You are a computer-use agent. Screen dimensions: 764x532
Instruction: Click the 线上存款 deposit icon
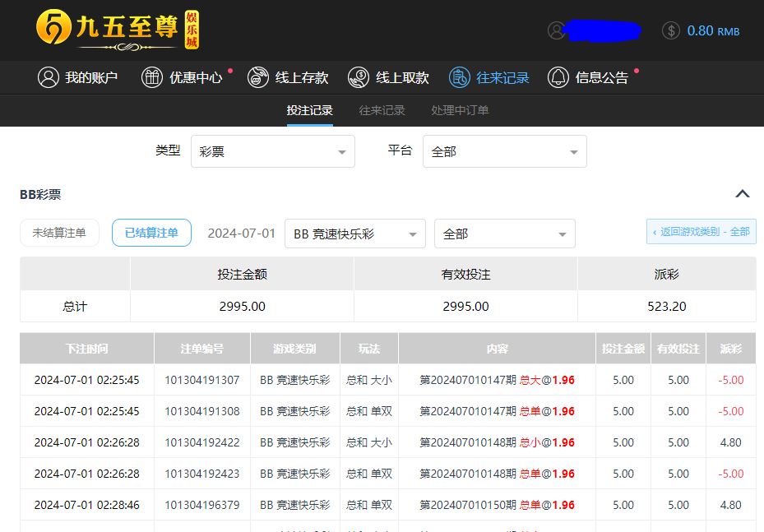click(x=258, y=77)
